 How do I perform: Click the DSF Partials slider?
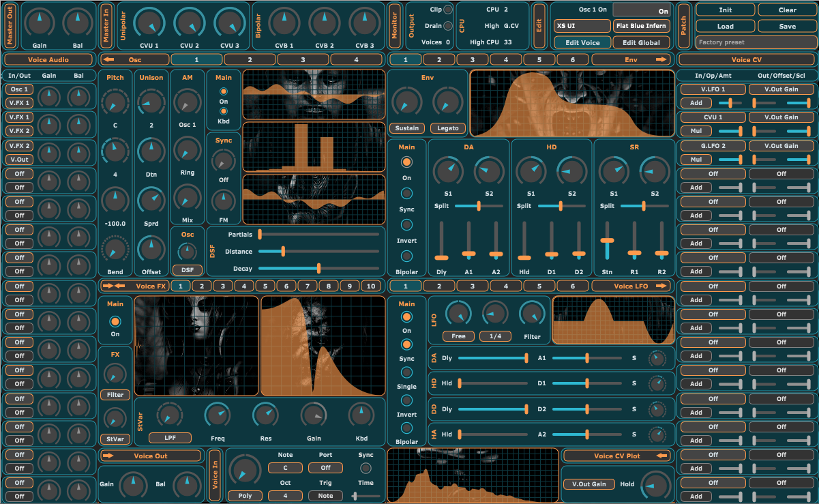click(318, 234)
